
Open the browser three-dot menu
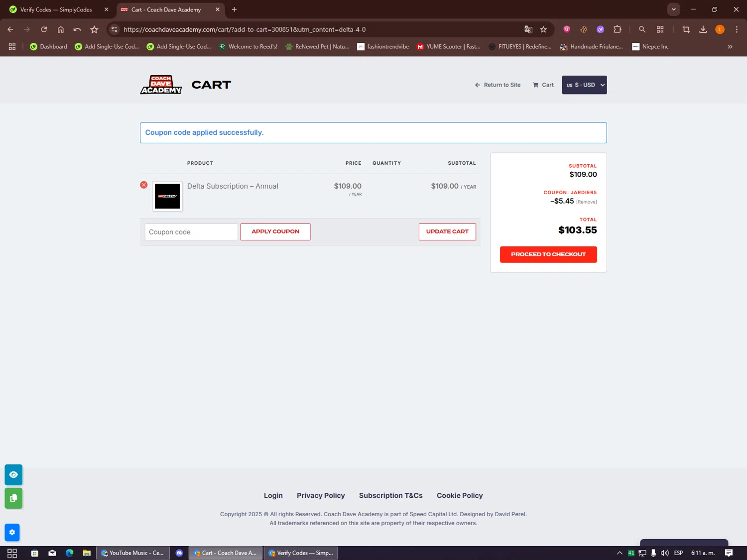tap(737, 29)
